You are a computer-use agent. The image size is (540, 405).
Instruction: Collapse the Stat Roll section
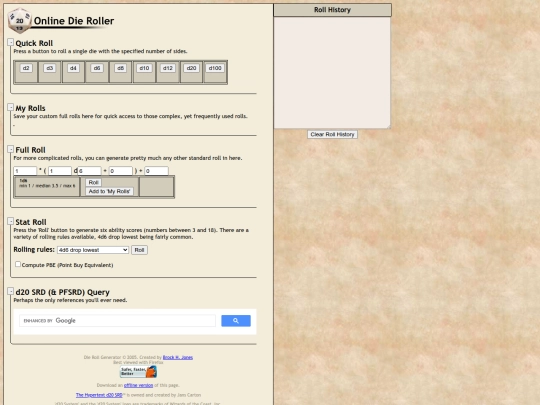(x=11, y=221)
